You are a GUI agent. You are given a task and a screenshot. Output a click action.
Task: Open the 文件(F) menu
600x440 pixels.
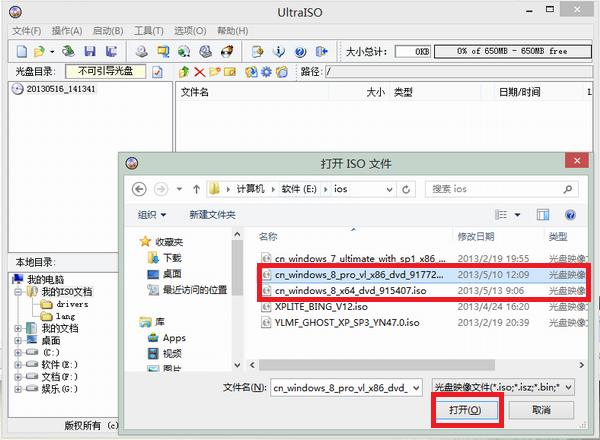coord(26,31)
